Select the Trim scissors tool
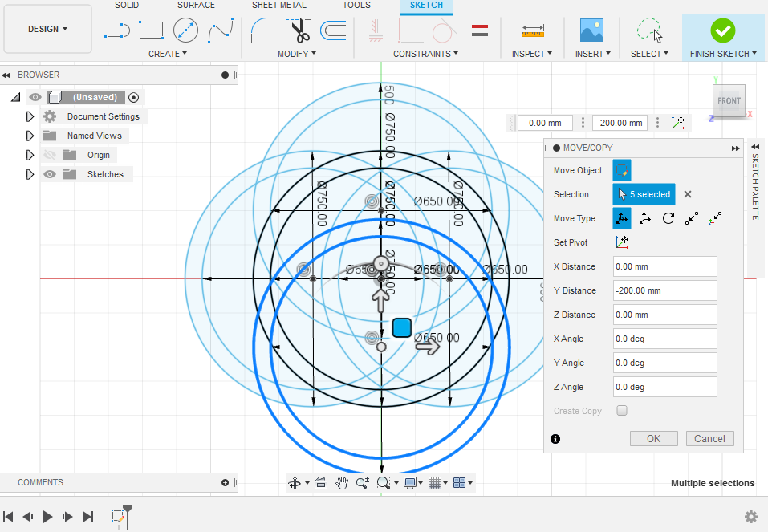Image resolution: width=768 pixels, height=532 pixels. tap(299, 30)
